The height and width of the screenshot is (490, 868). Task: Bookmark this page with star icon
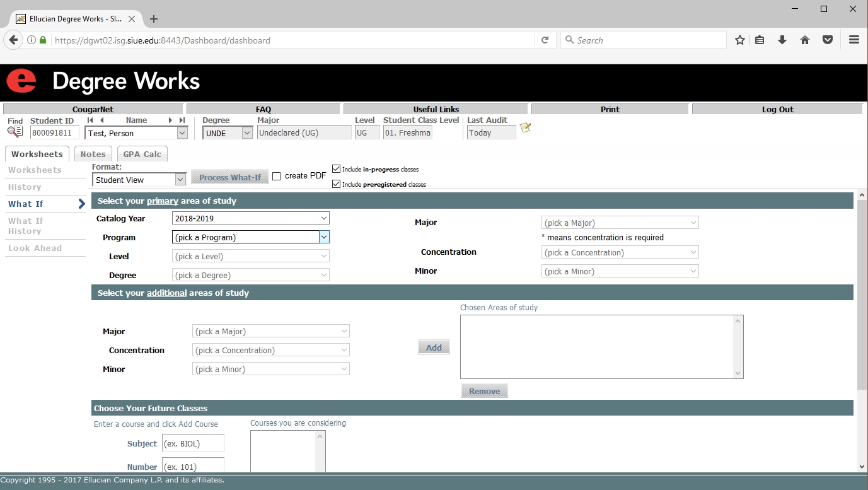(740, 40)
